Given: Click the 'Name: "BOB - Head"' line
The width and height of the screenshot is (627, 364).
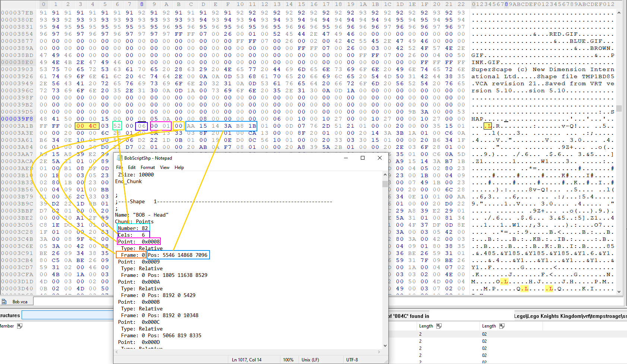Looking at the screenshot, I should [142, 215].
